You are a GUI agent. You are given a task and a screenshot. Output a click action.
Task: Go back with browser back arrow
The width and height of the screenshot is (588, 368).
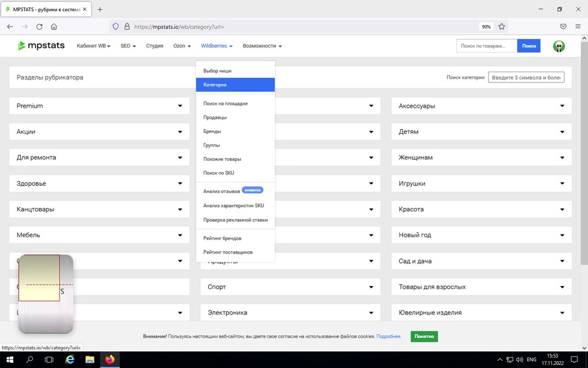(10, 27)
